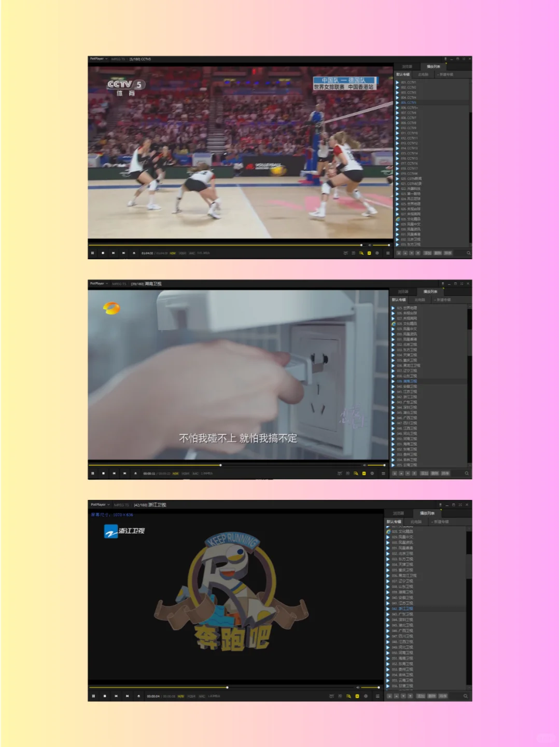Open settings gear in the CCTV5 window

click(x=376, y=253)
